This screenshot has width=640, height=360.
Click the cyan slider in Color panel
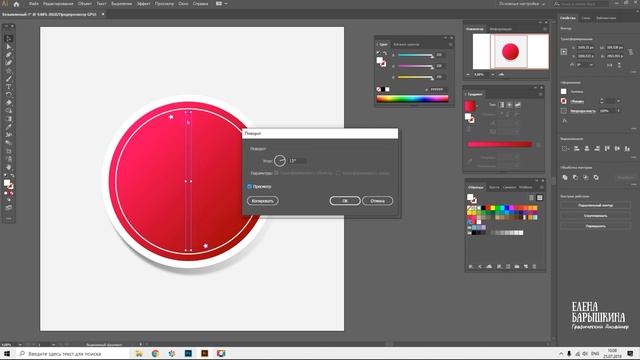pos(415,55)
